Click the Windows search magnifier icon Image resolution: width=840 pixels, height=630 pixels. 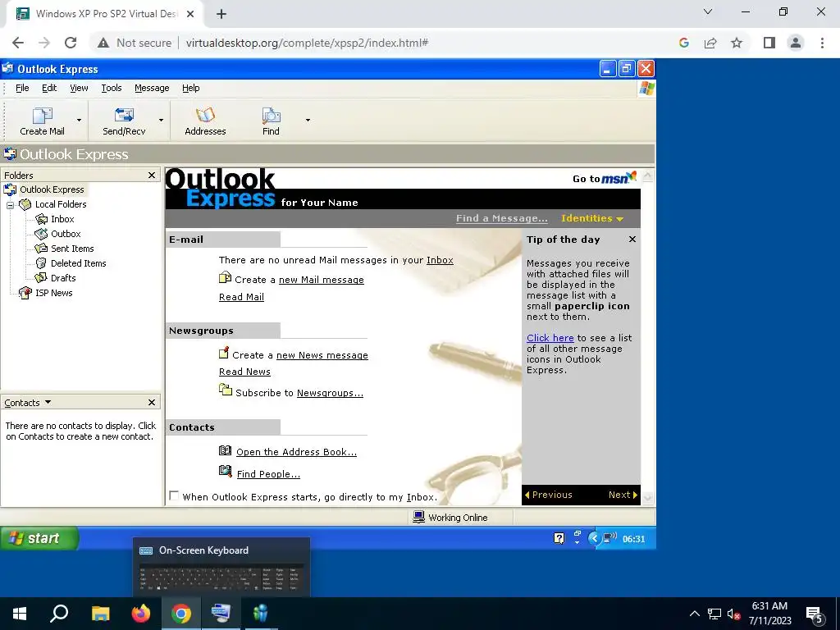[59, 614]
